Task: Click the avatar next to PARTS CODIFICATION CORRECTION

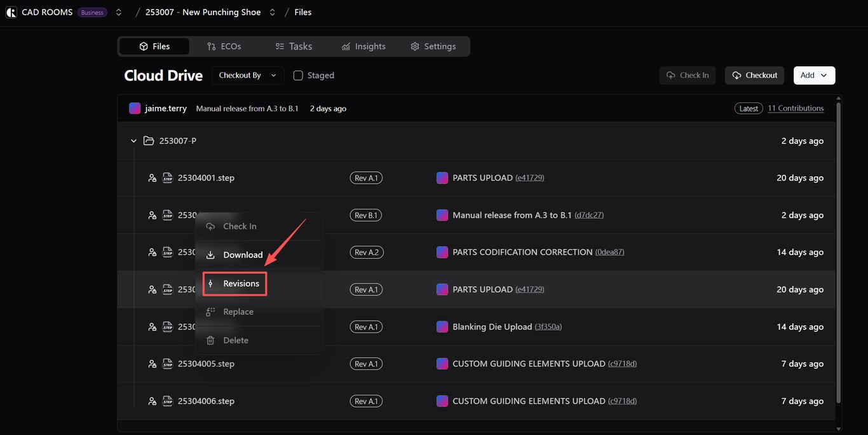Action: tap(442, 252)
